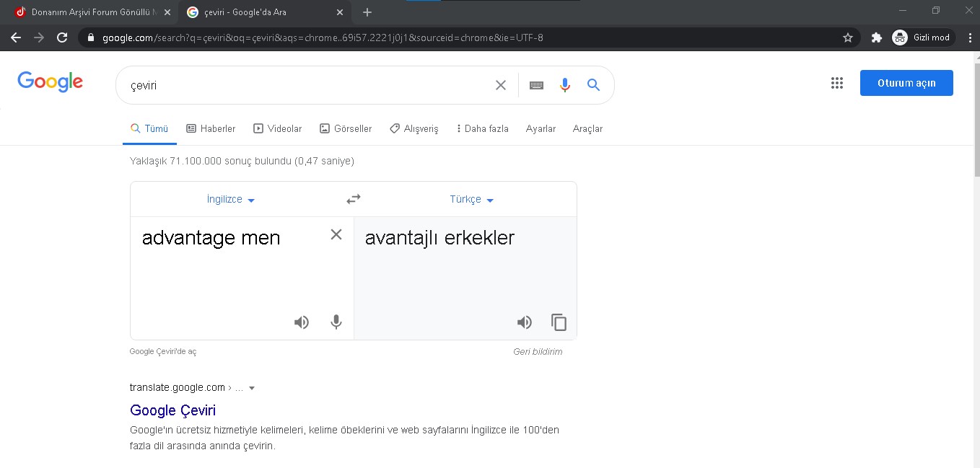Copy the translated Turkish text
This screenshot has height=468, width=980.
click(x=559, y=322)
